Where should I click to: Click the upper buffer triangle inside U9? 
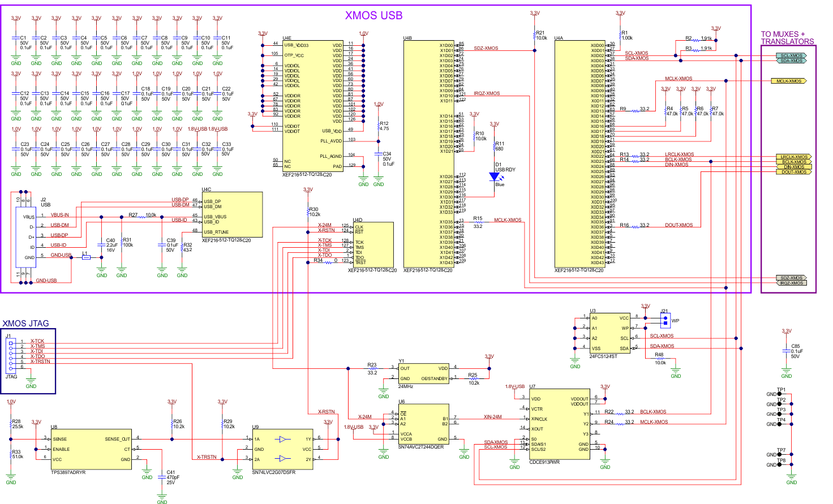tap(283, 439)
